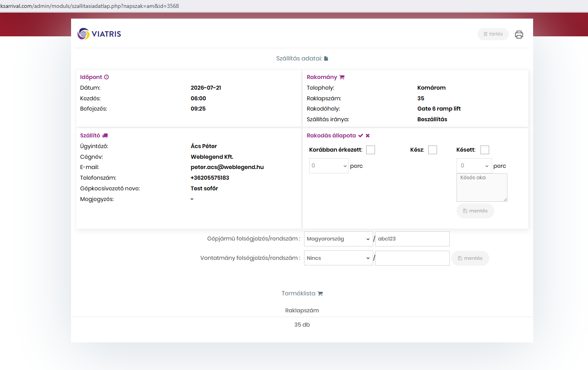Click the 35 db pallet count
The width and height of the screenshot is (588, 370).
pyautogui.click(x=302, y=325)
